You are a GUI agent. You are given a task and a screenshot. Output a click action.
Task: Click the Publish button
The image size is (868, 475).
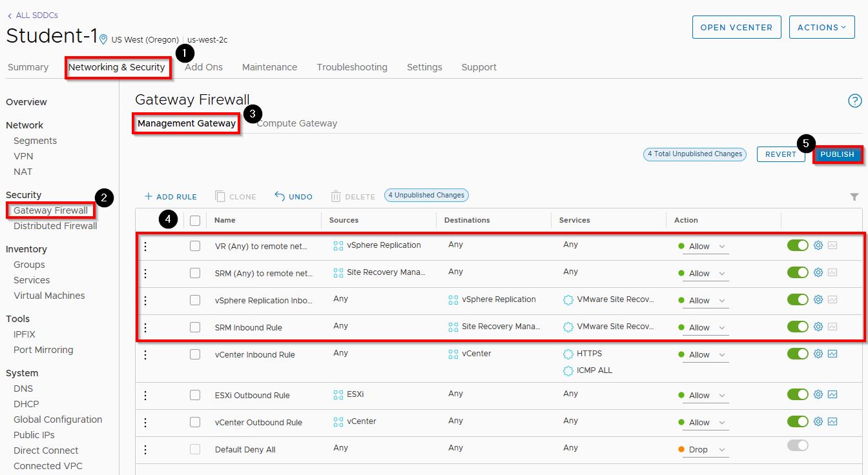837,154
